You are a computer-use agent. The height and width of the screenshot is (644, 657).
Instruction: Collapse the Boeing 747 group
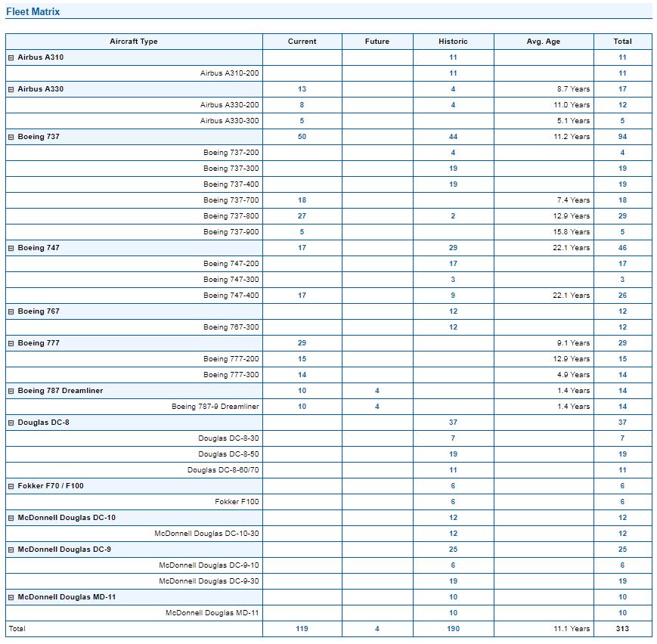pos(11,249)
